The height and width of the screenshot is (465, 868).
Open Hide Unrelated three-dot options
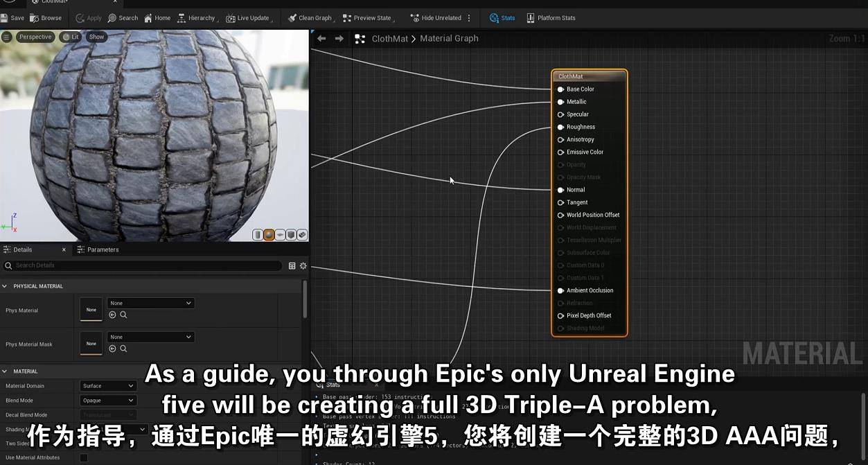click(470, 18)
